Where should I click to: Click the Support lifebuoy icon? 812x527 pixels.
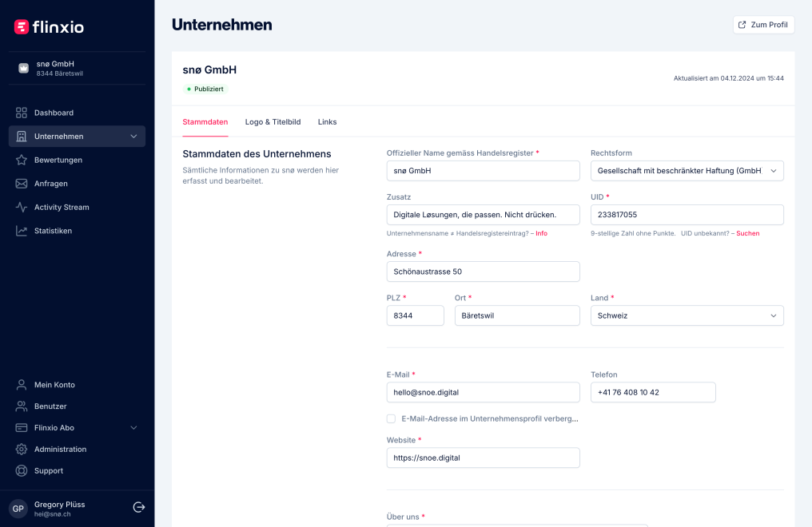(22, 470)
